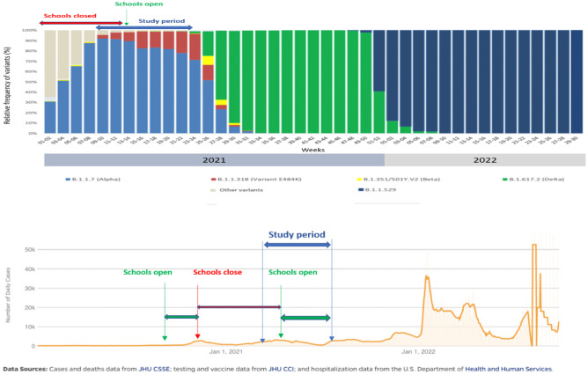Viewport: 588px width, 375px height.
Task: Follow the Health and Human Services link
Action: (509, 369)
